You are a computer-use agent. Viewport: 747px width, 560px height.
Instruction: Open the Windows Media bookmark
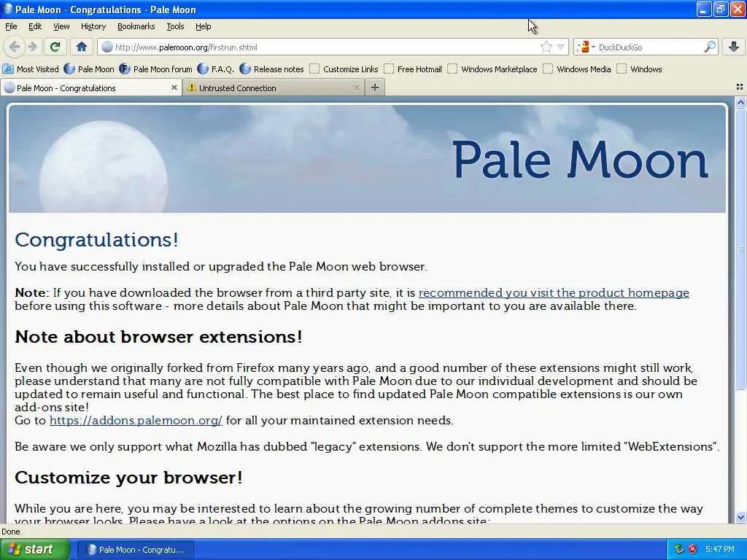[x=577, y=69]
